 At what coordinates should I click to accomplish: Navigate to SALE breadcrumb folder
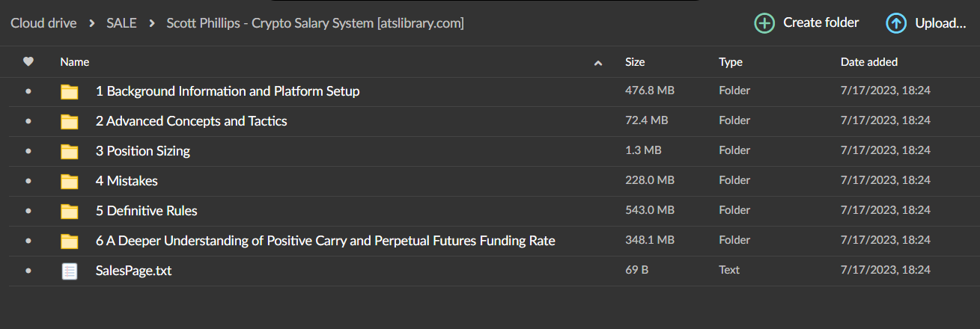pos(121,23)
